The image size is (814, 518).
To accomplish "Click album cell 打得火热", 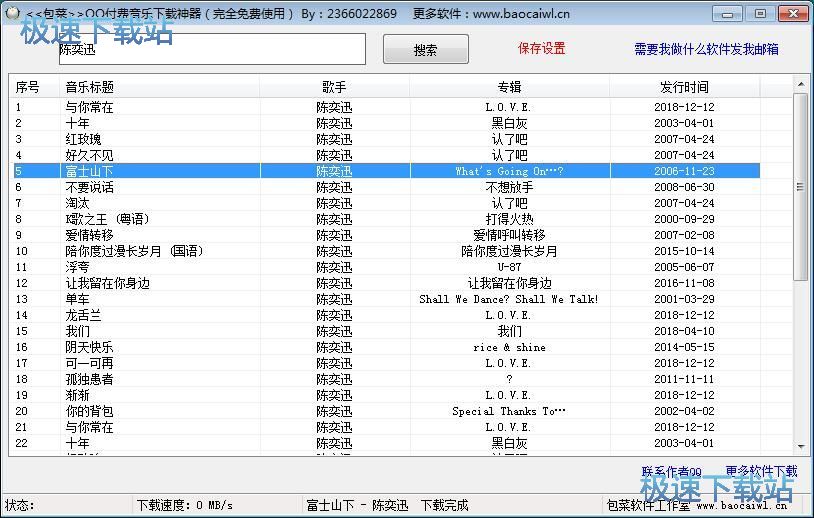I will coord(509,220).
